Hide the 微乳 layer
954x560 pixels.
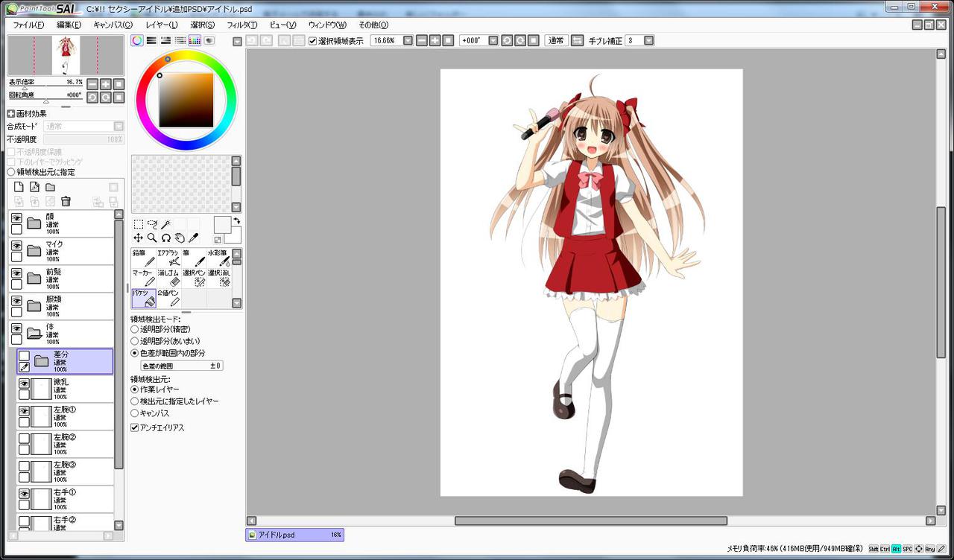[24, 384]
